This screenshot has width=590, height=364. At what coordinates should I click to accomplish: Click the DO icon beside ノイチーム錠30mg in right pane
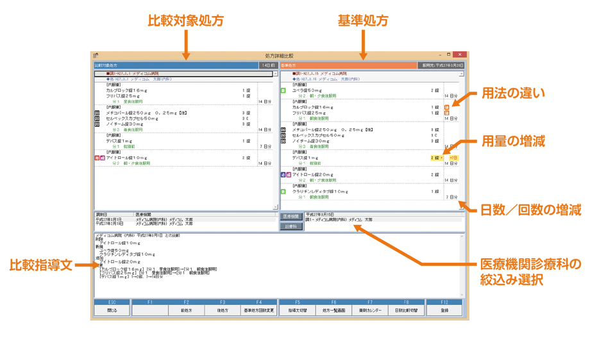(x=283, y=141)
